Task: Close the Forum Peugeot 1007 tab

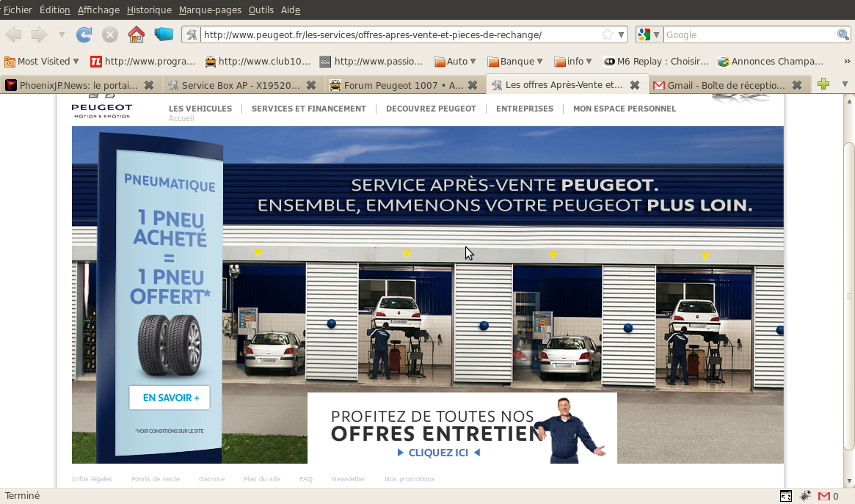Action: tap(473, 85)
